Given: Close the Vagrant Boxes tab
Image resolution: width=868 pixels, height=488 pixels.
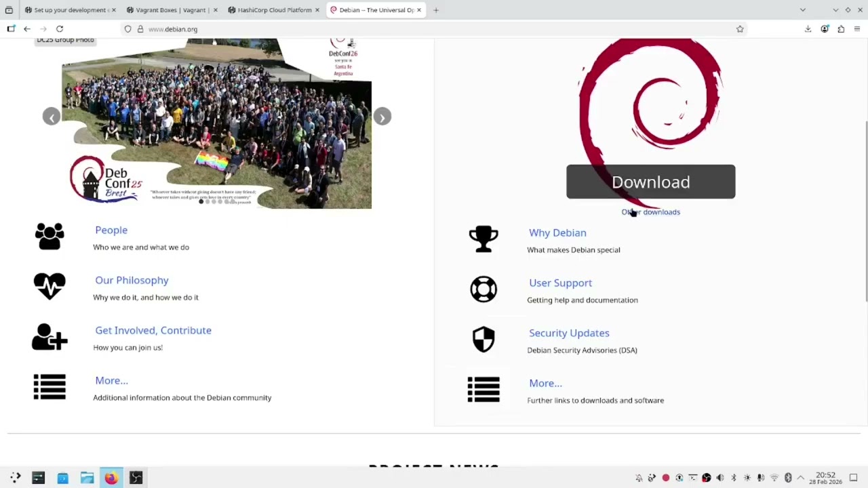Looking at the screenshot, I should 216,10.
